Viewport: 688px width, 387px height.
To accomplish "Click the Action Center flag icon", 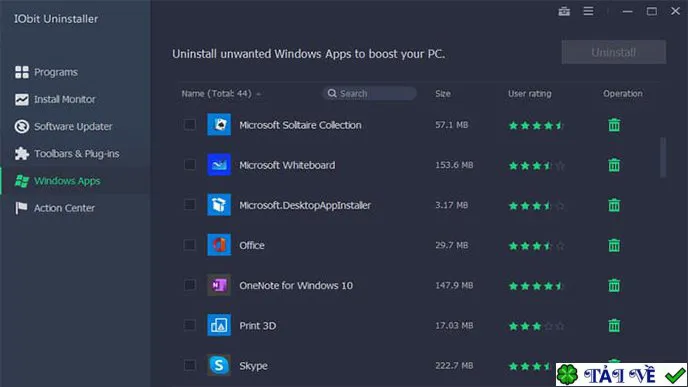I will pyautogui.click(x=21, y=208).
